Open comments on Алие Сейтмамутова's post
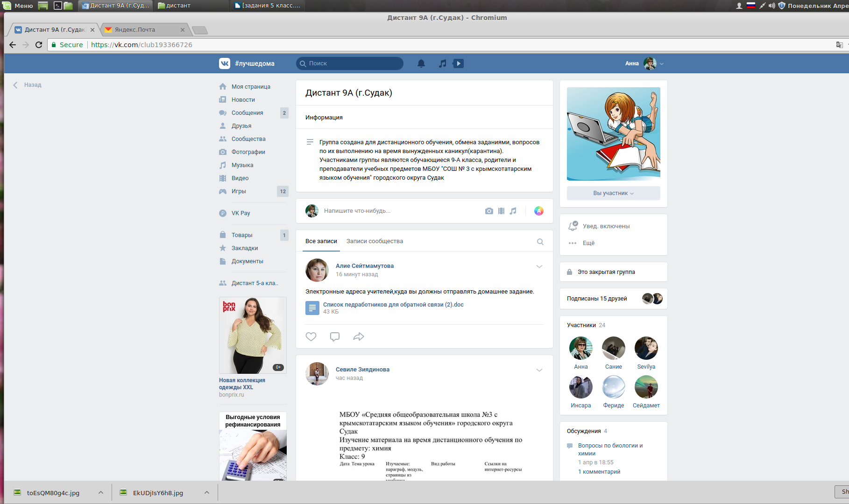Screen dimensions: 849x504 point(334,336)
